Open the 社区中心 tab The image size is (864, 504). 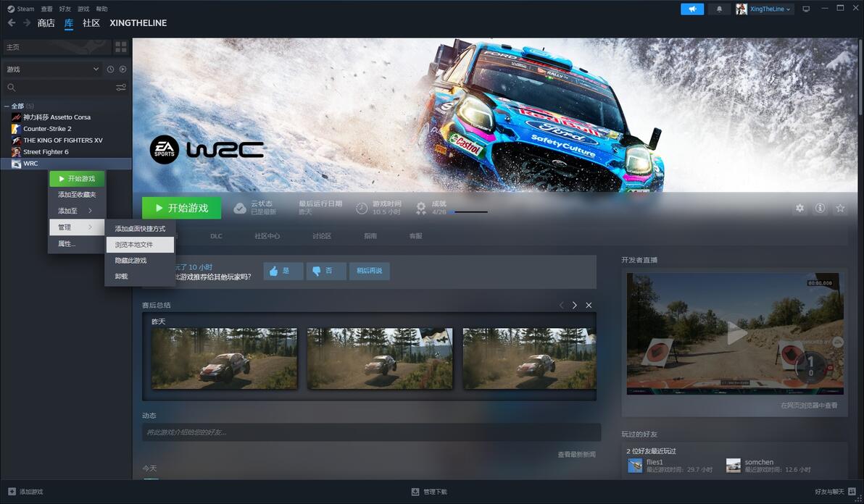(x=267, y=236)
